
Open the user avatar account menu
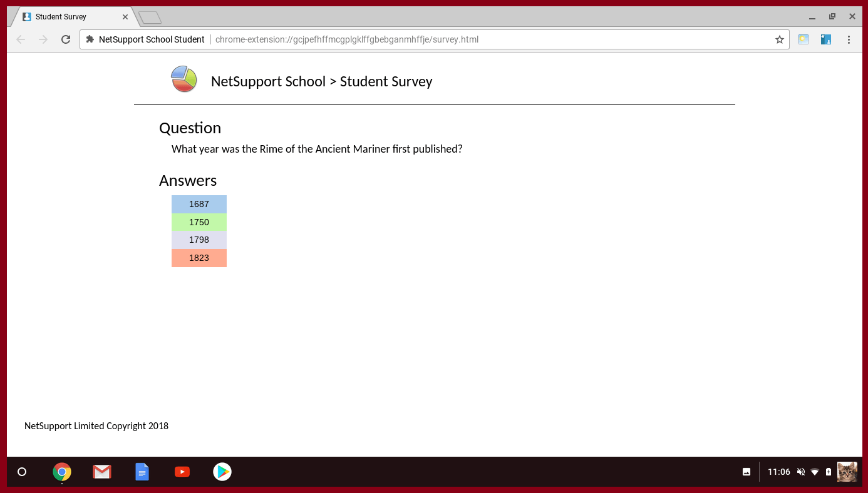point(847,472)
